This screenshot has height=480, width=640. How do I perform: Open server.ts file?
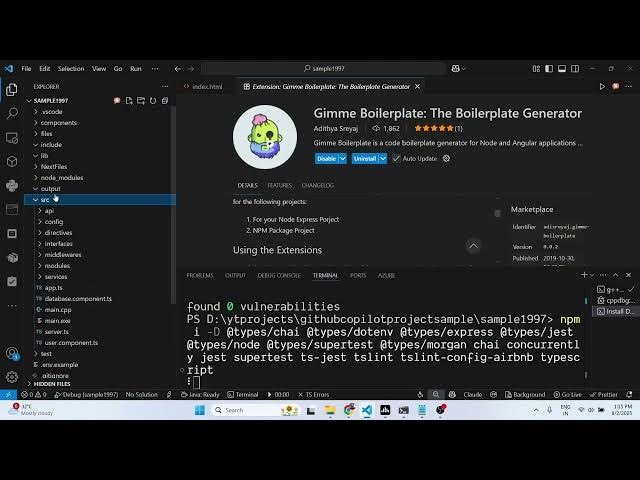coord(100,331)
